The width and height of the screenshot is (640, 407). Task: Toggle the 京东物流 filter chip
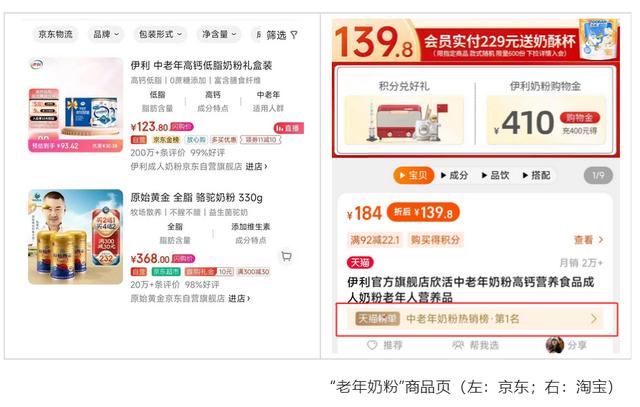[x=55, y=34]
